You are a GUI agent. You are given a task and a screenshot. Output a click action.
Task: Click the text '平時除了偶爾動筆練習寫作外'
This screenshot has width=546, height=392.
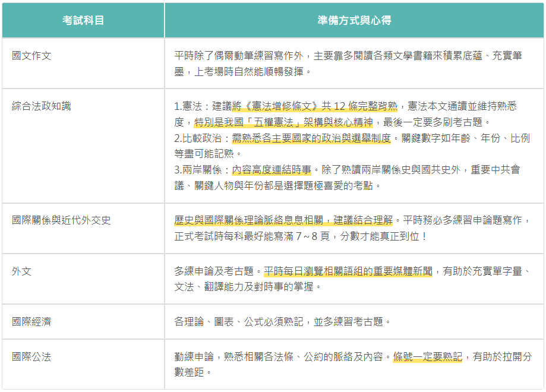coord(238,56)
